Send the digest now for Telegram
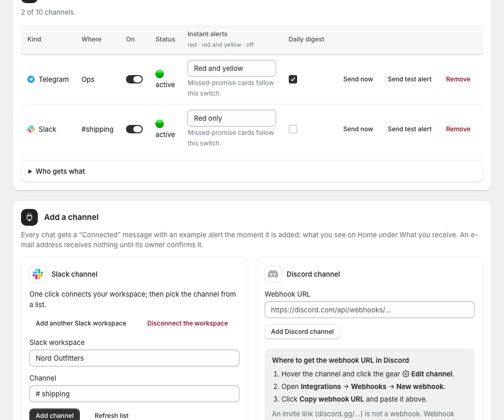Viewport: 504px width, 420px height. [358, 79]
